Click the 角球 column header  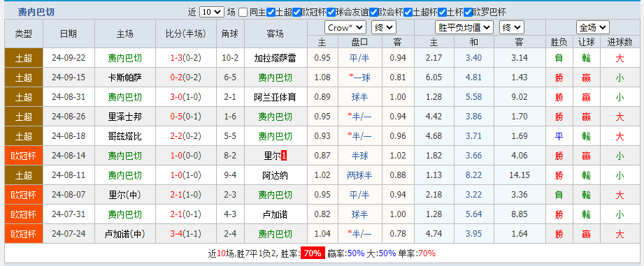230,34
